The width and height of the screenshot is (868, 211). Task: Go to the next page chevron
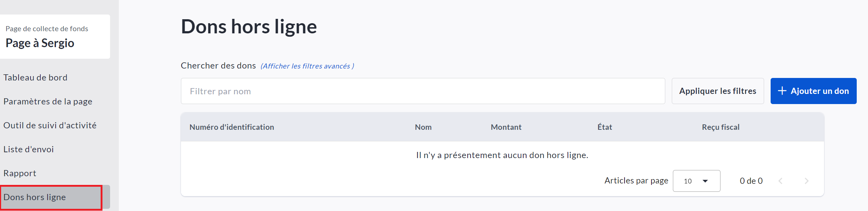point(807,181)
